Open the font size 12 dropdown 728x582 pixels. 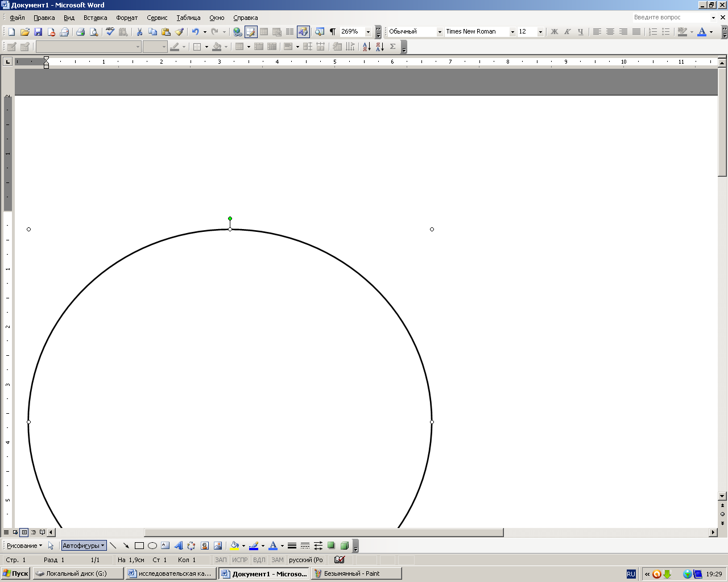click(x=540, y=32)
